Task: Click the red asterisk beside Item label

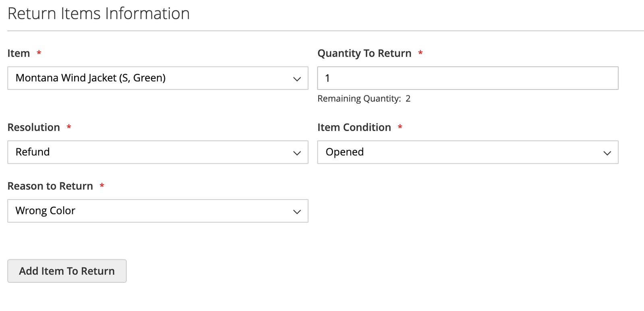Action: (39, 52)
